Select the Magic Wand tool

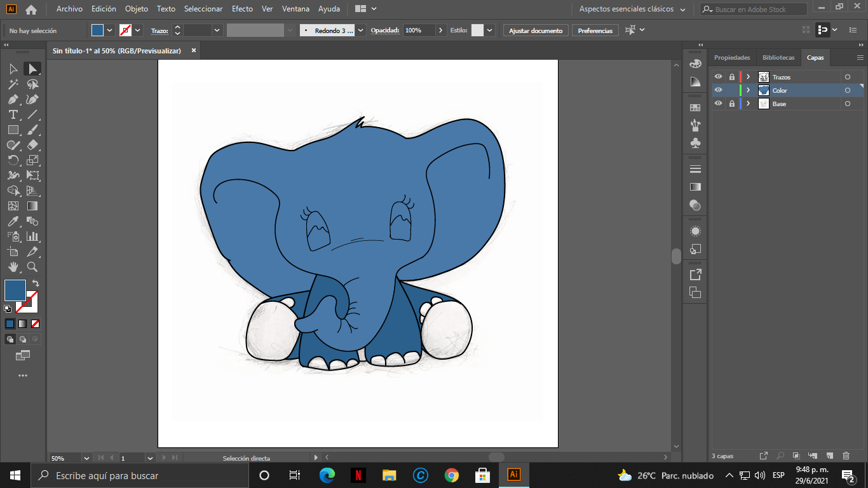point(13,84)
